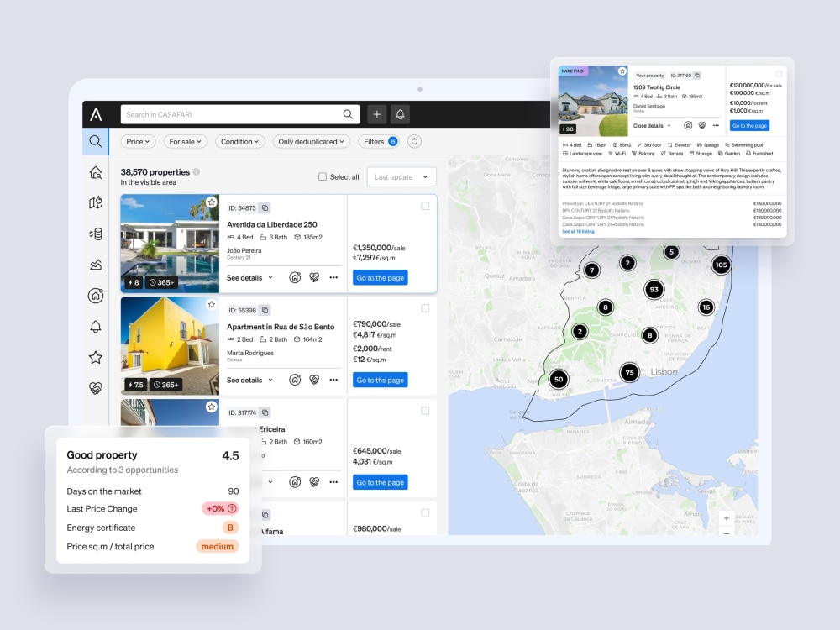
Task: Open the circular house sidebar icon
Action: 96,296
